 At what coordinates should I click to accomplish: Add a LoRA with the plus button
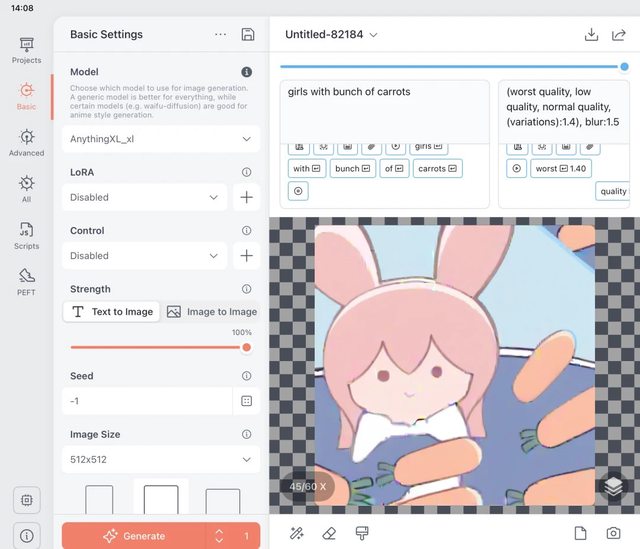coord(246,197)
